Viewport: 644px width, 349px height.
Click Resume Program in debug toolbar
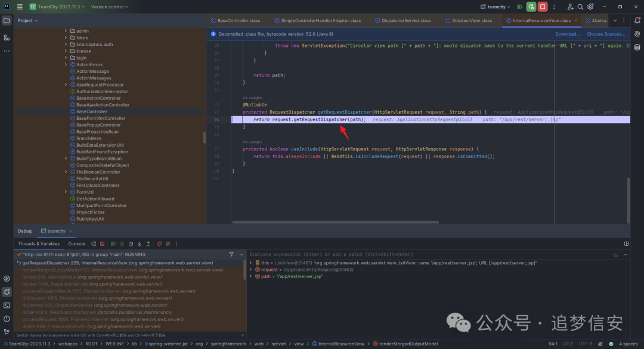[x=113, y=243]
